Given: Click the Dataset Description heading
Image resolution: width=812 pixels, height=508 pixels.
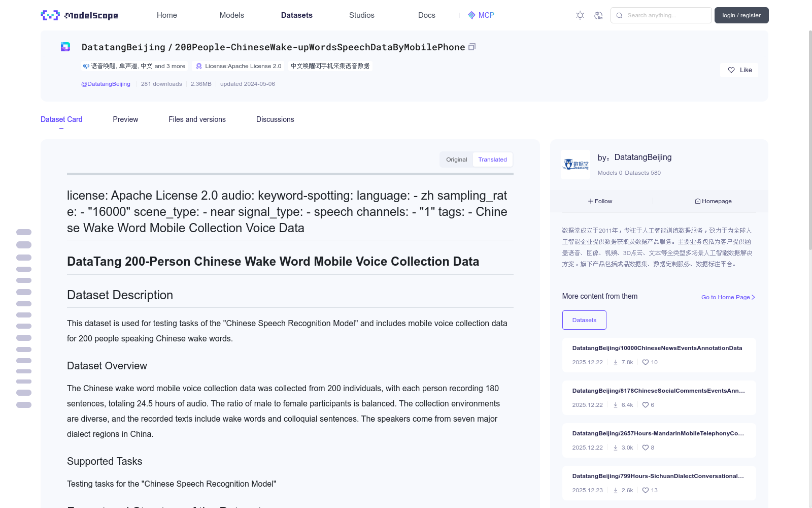Looking at the screenshot, I should tap(120, 295).
